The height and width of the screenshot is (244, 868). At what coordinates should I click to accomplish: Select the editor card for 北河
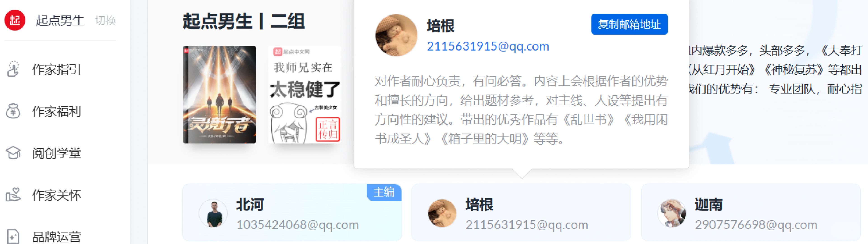tap(292, 212)
